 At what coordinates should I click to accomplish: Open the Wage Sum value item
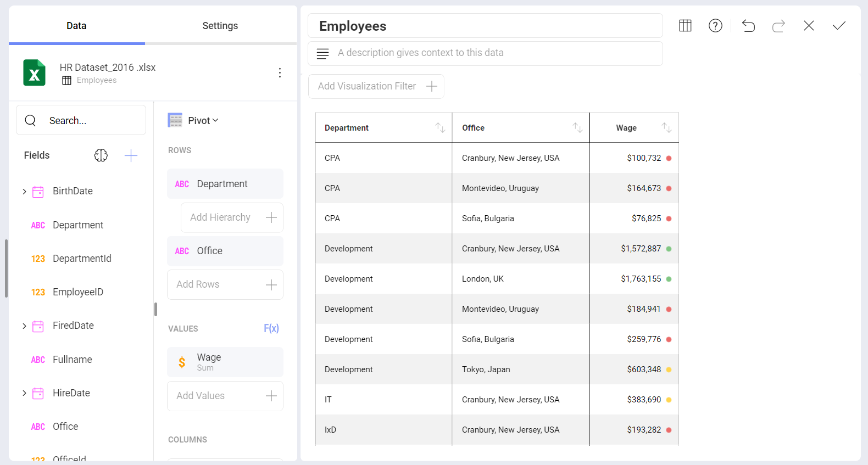coord(225,362)
